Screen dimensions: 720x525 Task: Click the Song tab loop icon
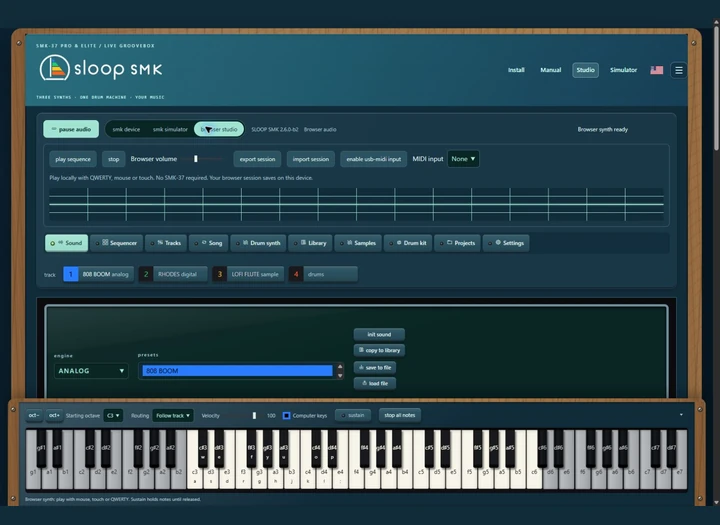(204, 242)
